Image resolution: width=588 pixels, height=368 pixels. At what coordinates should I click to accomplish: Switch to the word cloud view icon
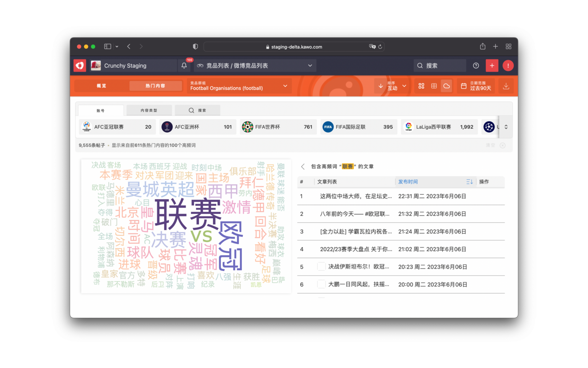click(x=446, y=86)
